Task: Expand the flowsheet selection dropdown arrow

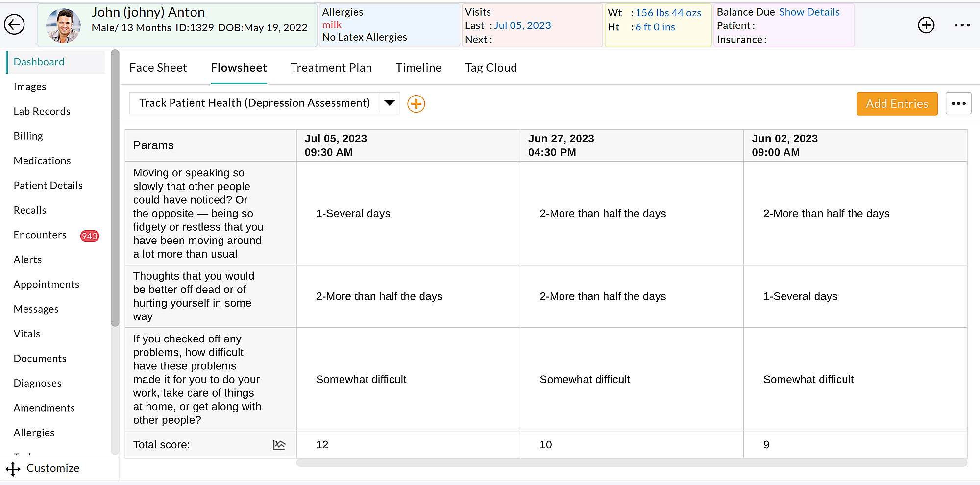Action: pyautogui.click(x=390, y=103)
